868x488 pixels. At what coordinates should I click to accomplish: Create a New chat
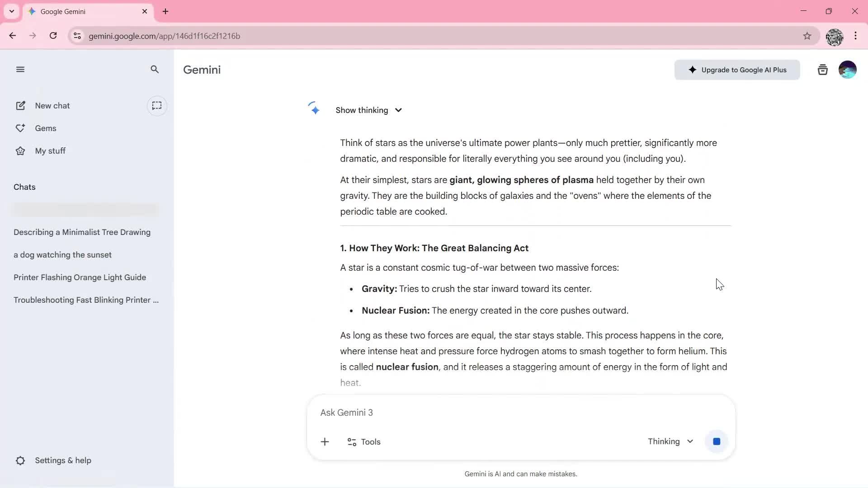pyautogui.click(x=52, y=105)
